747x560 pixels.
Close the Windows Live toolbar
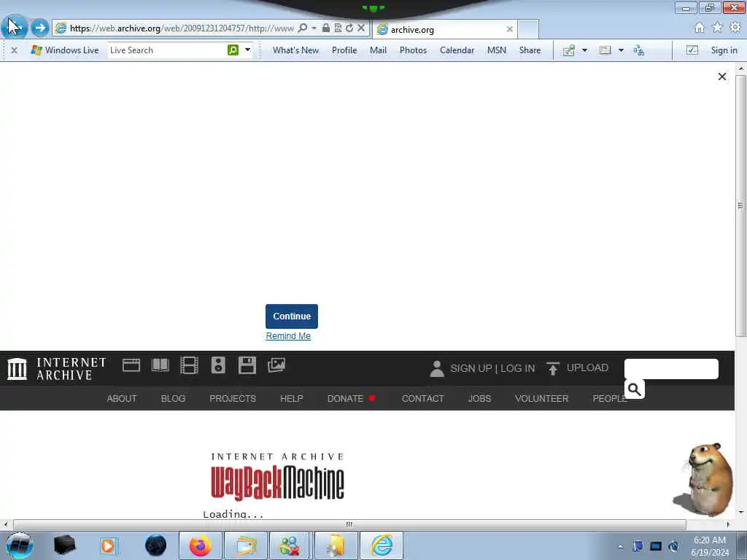15,50
